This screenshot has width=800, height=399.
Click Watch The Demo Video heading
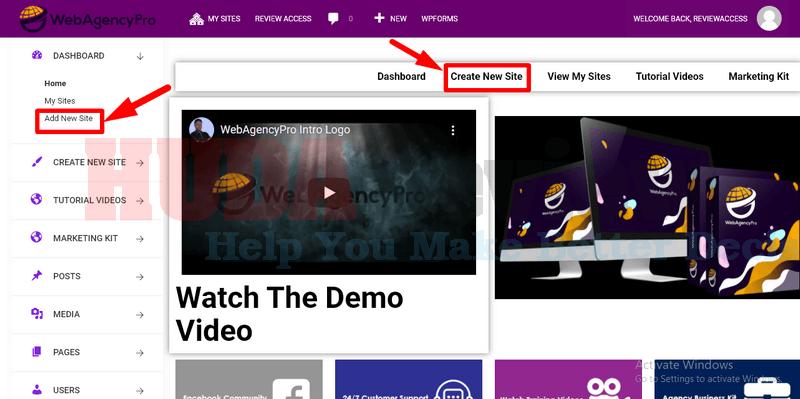coord(289,313)
